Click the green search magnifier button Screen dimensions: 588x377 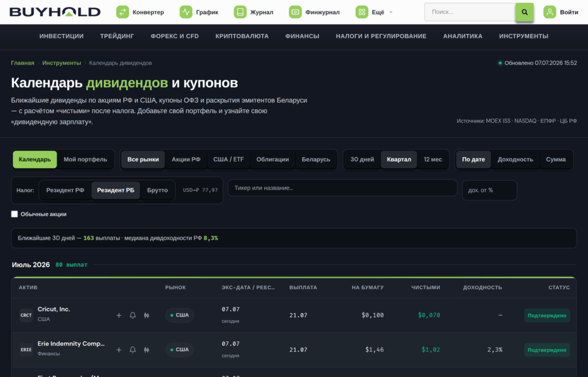point(525,12)
